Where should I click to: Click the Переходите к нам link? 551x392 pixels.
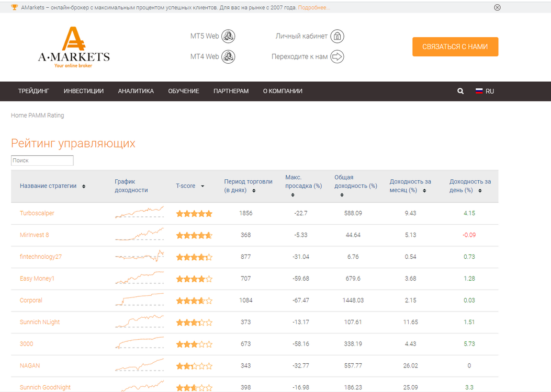coord(299,56)
